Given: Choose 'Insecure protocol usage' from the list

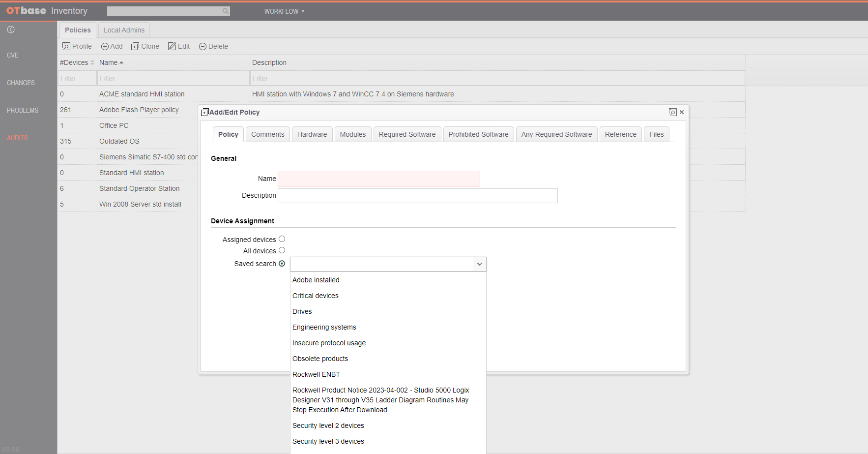Looking at the screenshot, I should pos(388,343).
